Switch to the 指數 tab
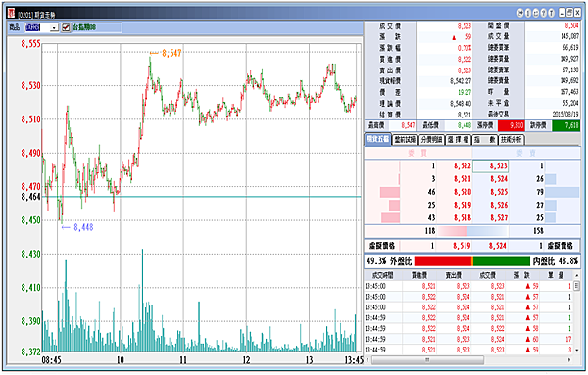The height and width of the screenshot is (375, 588). click(x=485, y=140)
